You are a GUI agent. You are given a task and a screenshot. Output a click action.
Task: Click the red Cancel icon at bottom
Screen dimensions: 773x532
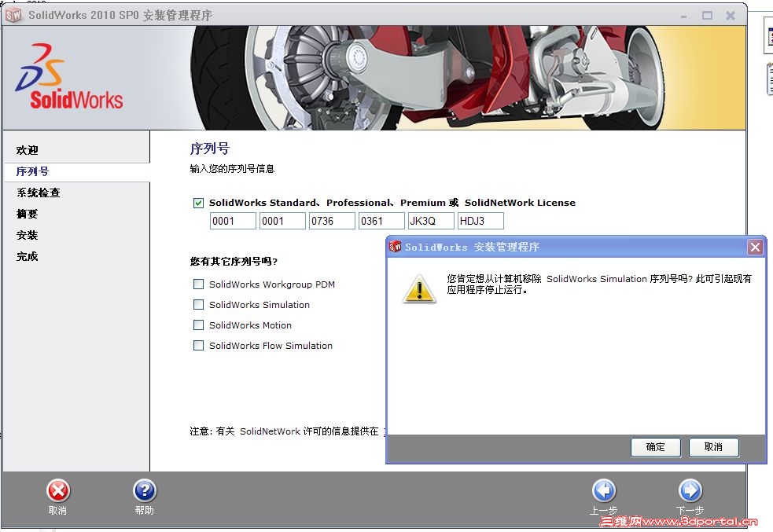58,490
